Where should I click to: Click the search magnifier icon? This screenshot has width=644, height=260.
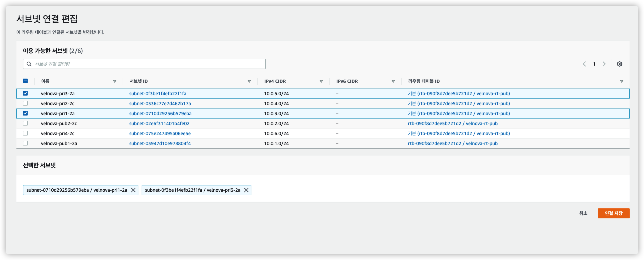29,64
